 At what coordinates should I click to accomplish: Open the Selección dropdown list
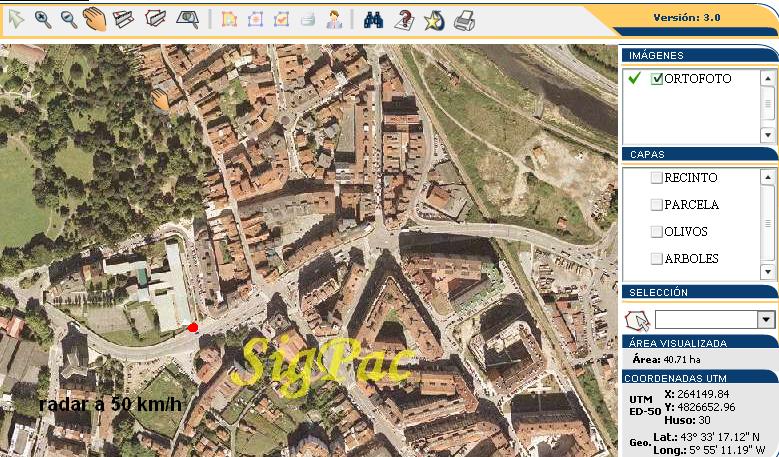point(766,320)
